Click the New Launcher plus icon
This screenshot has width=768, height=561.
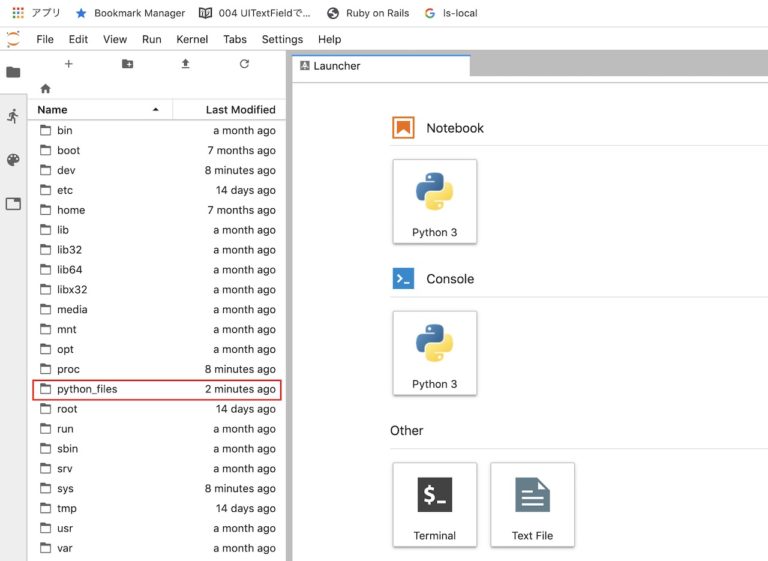tap(69, 64)
